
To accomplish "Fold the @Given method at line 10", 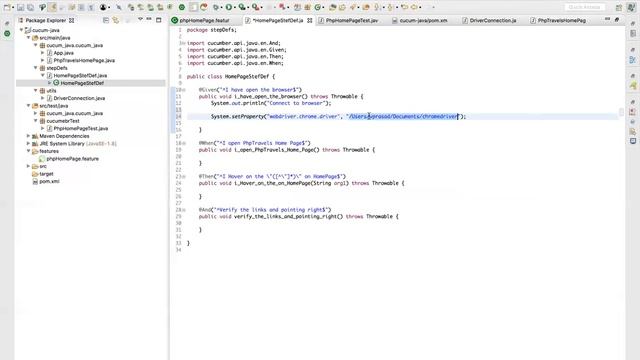I will point(184,90).
